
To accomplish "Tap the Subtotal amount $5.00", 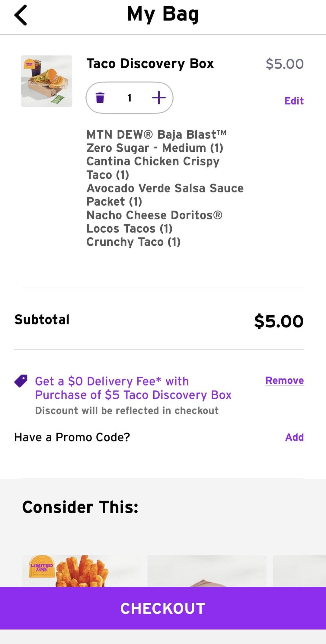I will [x=279, y=321].
